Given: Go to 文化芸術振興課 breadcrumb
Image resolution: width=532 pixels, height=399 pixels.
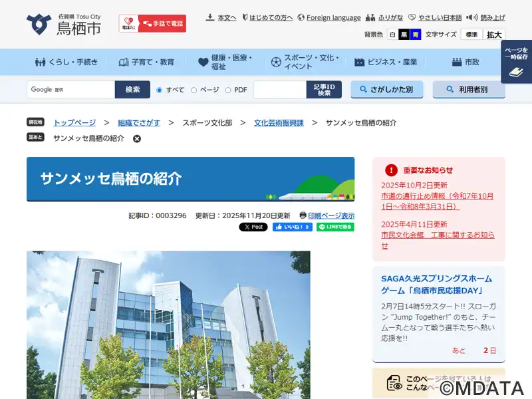Looking at the screenshot, I should pyautogui.click(x=279, y=123).
